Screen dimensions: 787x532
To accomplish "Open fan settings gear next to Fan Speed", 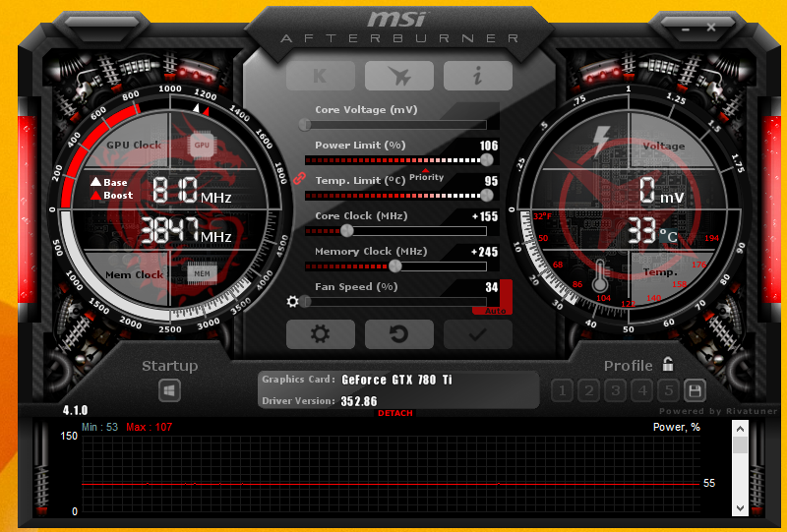I will (292, 302).
